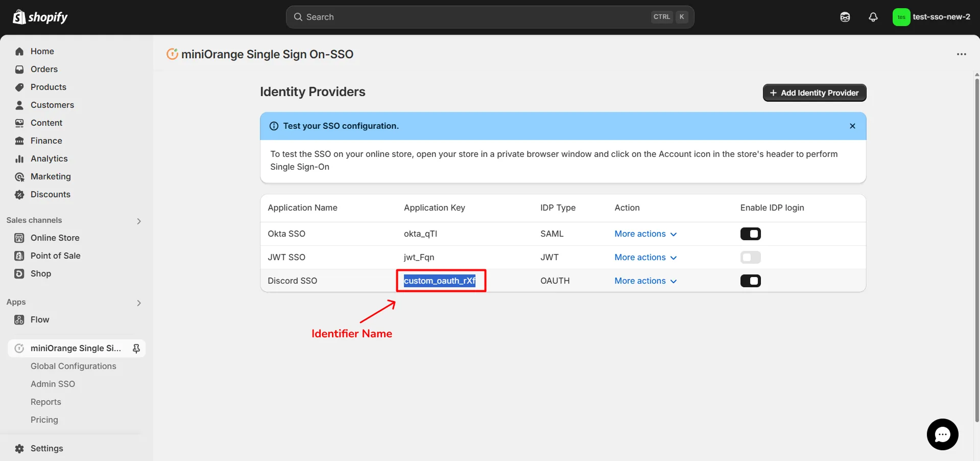The height and width of the screenshot is (461, 980).
Task: Open Online Store sales channel
Action: point(55,238)
